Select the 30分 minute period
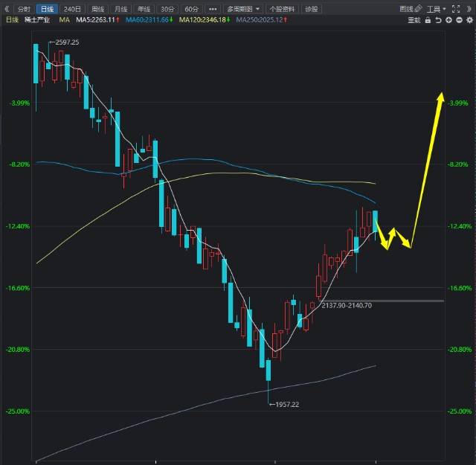The width and height of the screenshot is (476, 465). [167, 9]
